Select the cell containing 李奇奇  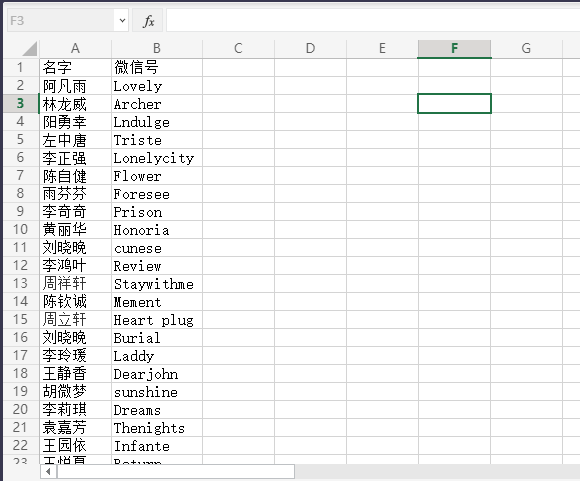(75, 211)
